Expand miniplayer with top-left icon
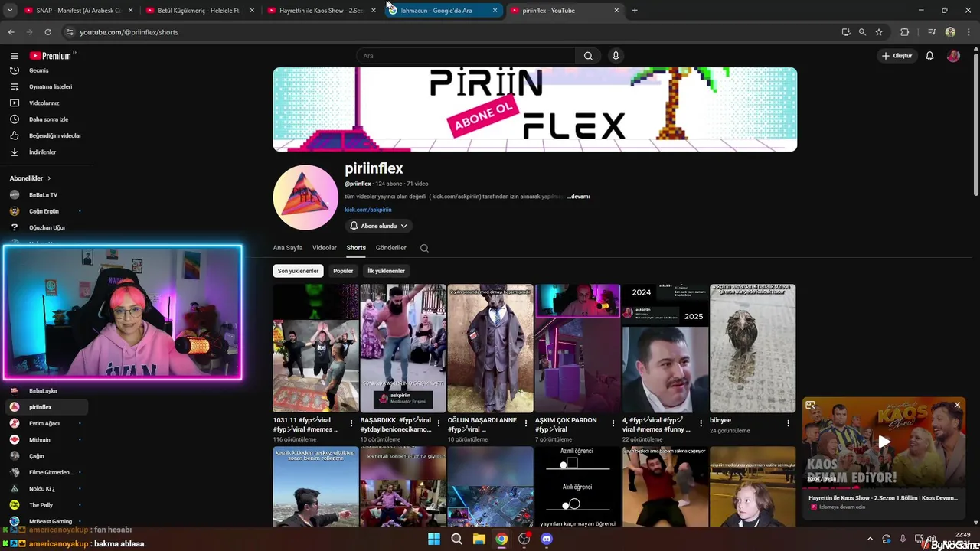 (811, 405)
